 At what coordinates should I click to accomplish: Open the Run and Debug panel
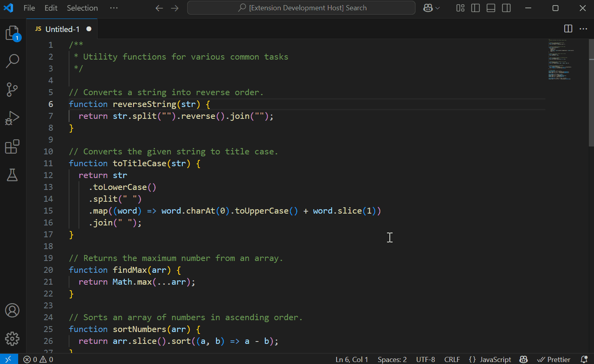12,118
